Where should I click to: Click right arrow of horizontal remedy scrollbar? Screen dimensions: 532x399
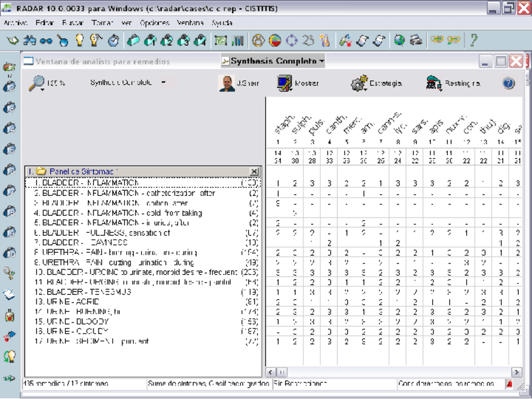[x=516, y=372]
